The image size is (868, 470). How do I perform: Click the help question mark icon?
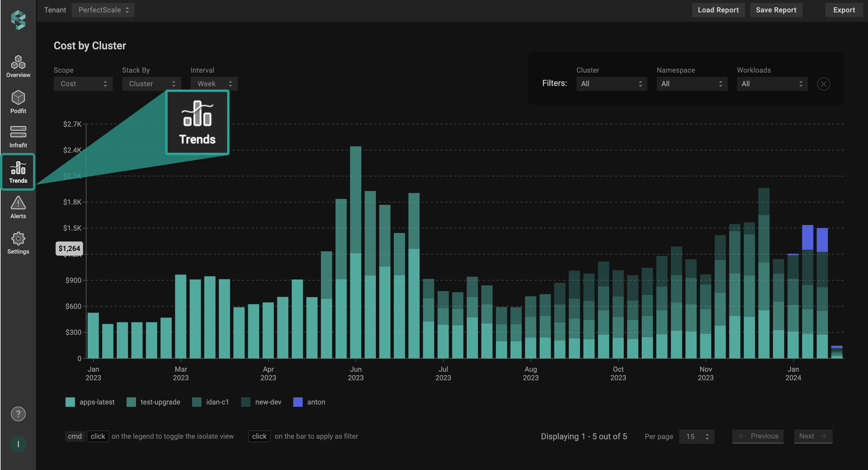(x=18, y=414)
